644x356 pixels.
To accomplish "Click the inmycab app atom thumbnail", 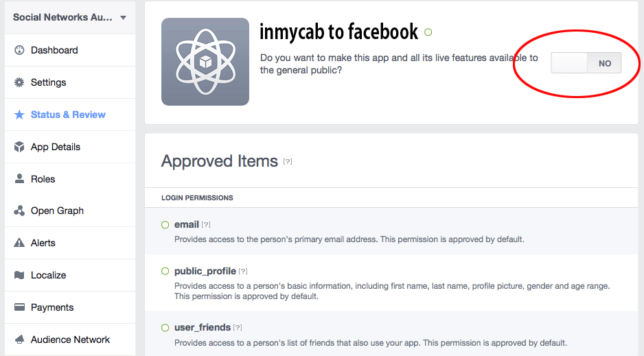I will 205,62.
